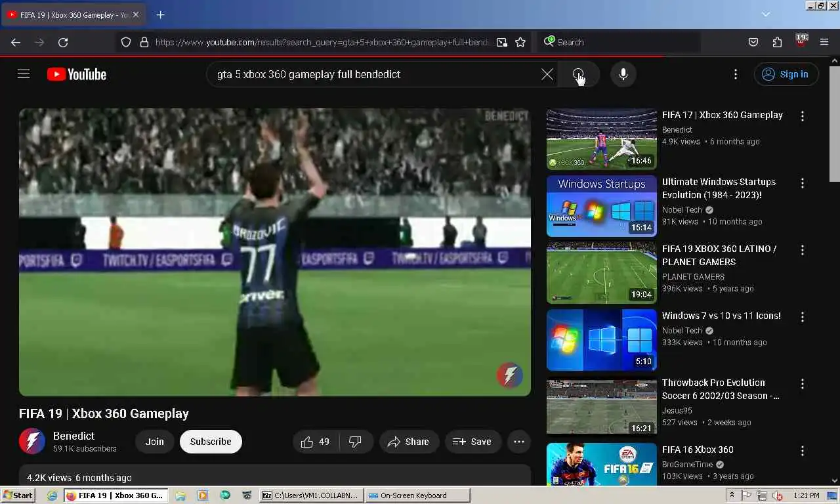Save the video to a playlist
The height and width of the screenshot is (504, 840).
[x=472, y=442]
